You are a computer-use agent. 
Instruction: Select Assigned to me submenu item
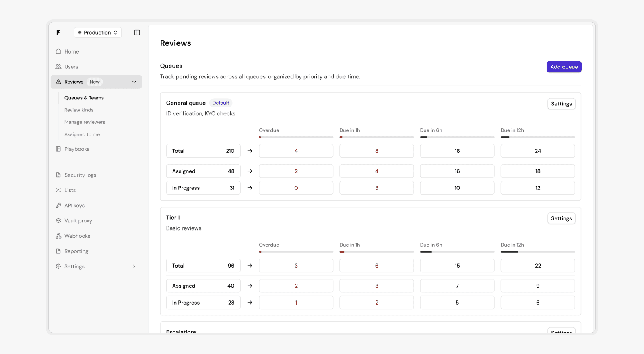pos(82,135)
